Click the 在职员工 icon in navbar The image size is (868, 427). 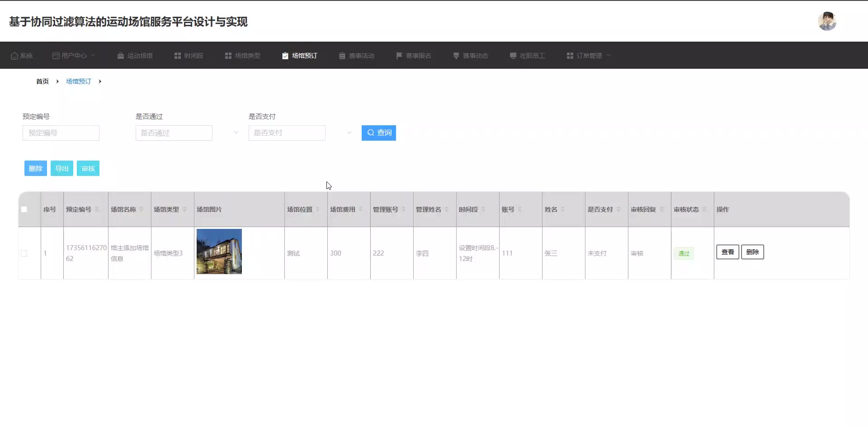[x=513, y=56]
